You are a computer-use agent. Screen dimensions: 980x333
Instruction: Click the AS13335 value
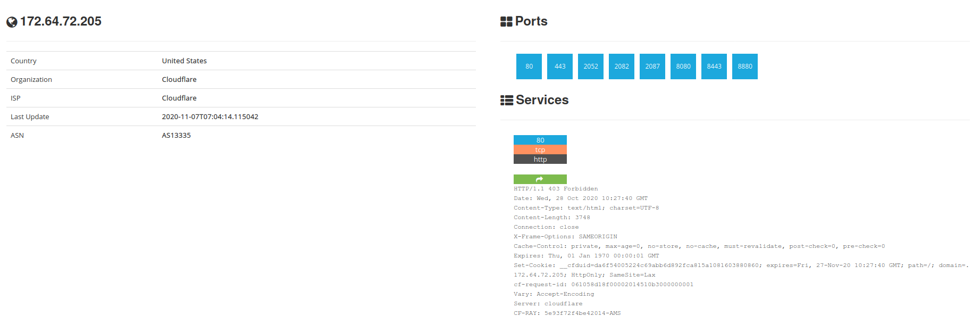(176, 136)
